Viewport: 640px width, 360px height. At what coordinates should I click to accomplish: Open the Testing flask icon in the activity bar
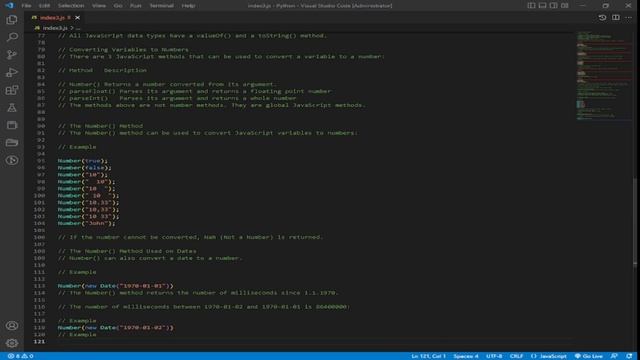tap(12, 107)
